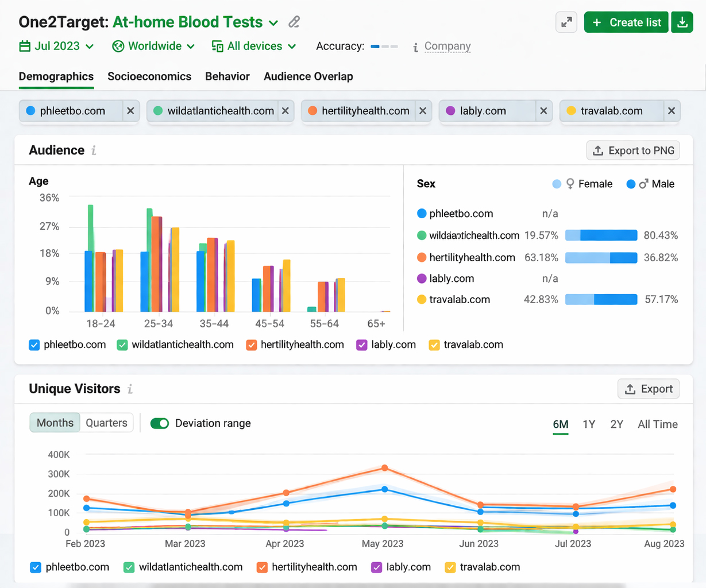Click the travalab.com sex ratio bar
The image size is (706, 588).
click(x=601, y=299)
